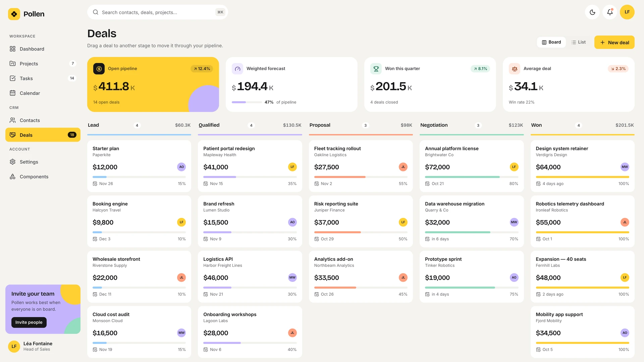Image resolution: width=644 pixels, height=362 pixels.
Task: Click the Open pipeline dollar icon
Action: tap(99, 69)
